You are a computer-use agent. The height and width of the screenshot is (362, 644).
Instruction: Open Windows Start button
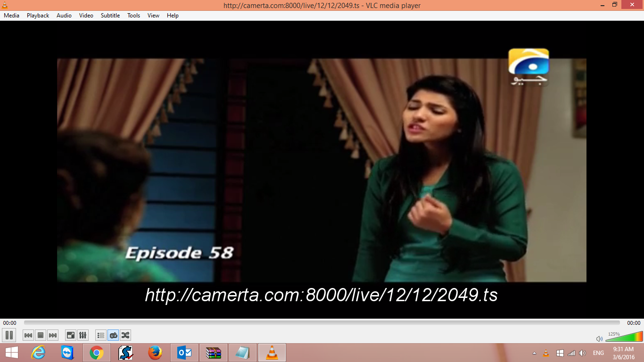(11, 353)
